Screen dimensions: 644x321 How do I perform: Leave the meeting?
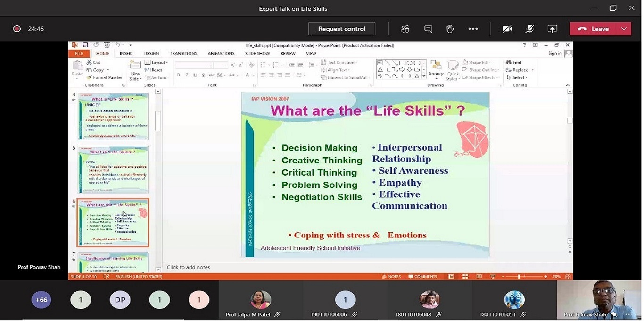tap(594, 29)
